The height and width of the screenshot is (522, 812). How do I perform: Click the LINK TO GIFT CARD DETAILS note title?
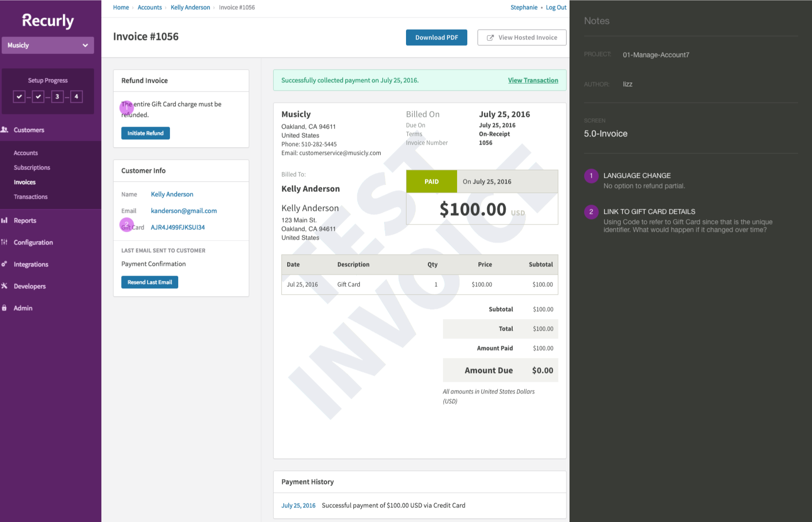click(649, 211)
